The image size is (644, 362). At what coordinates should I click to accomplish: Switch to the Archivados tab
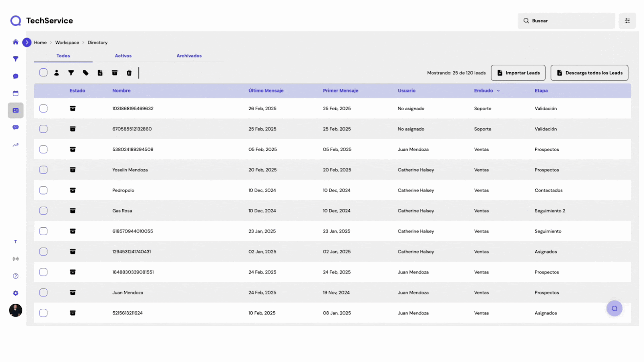coord(189,56)
